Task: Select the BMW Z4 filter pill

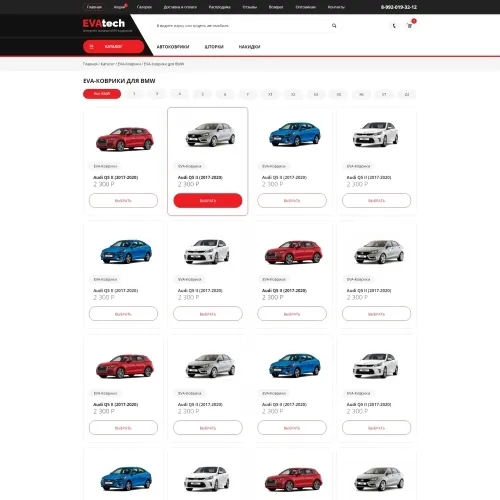Action: (407, 94)
